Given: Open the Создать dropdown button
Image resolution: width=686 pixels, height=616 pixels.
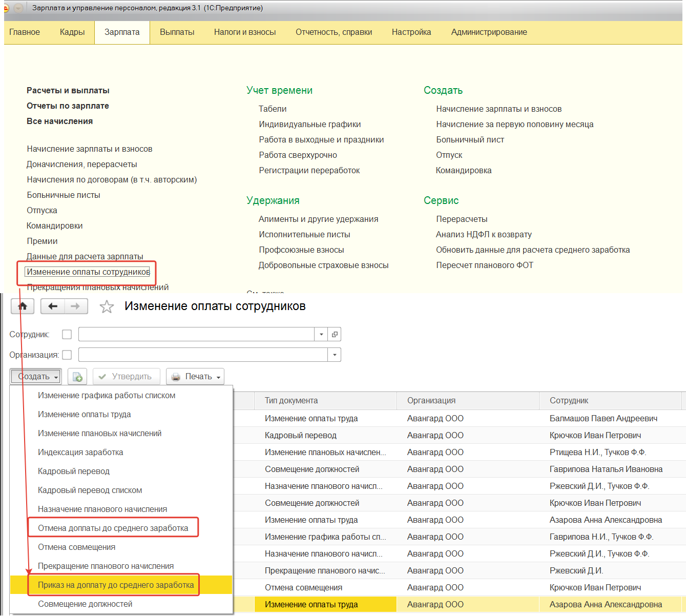Looking at the screenshot, I should pos(35,377).
